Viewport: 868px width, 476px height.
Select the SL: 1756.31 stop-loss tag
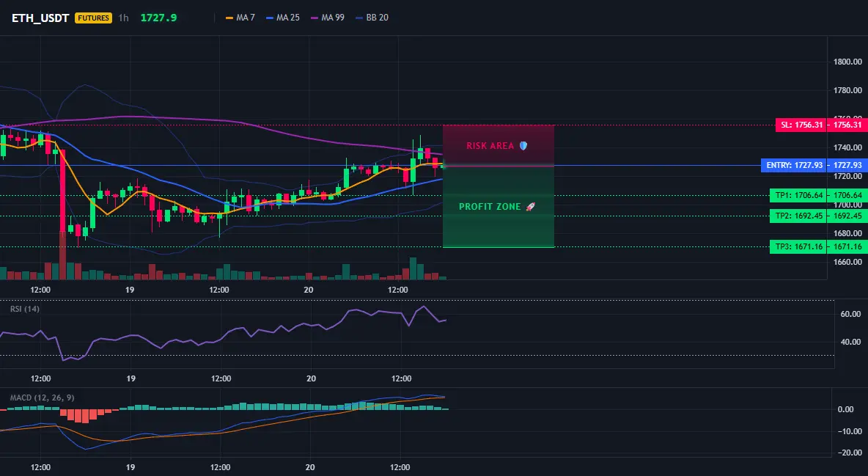801,125
